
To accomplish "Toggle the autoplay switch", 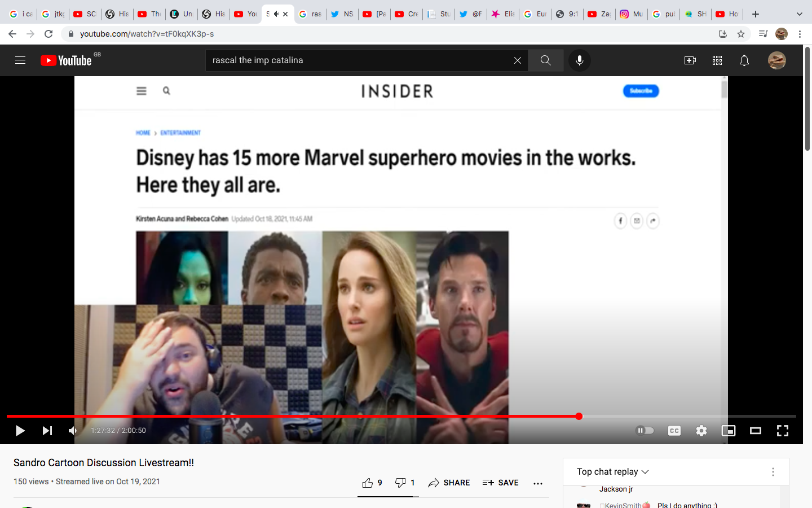I will 645,431.
